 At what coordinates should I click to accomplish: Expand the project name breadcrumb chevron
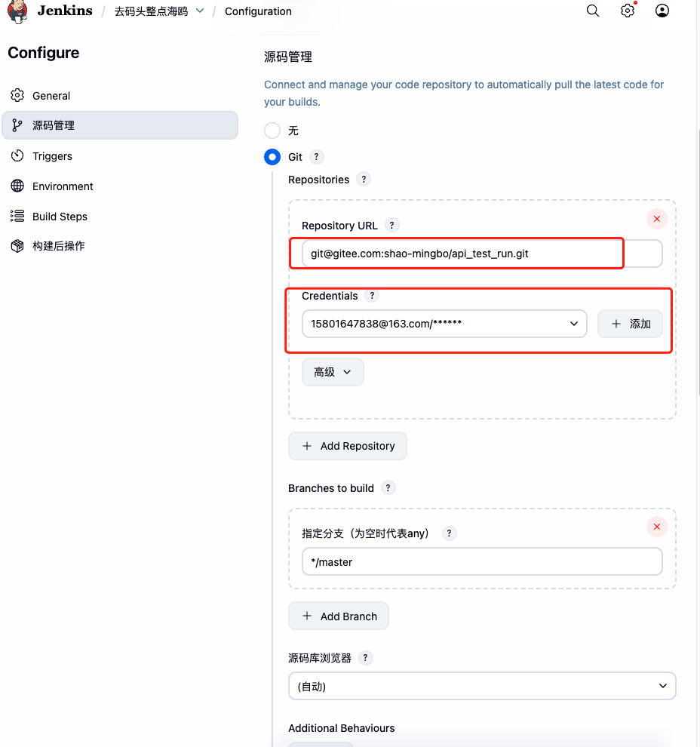[199, 11]
